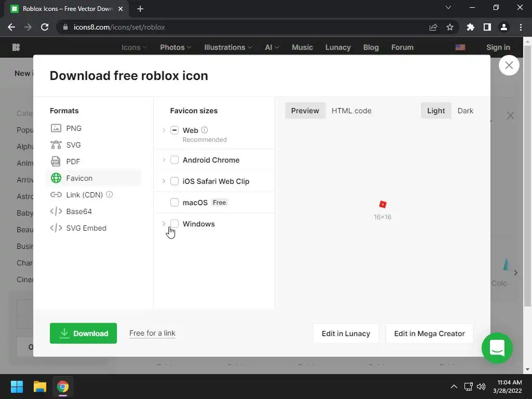The image size is (532, 399).
Task: Click the Icons8 logo in site header
Action: (x=16, y=47)
